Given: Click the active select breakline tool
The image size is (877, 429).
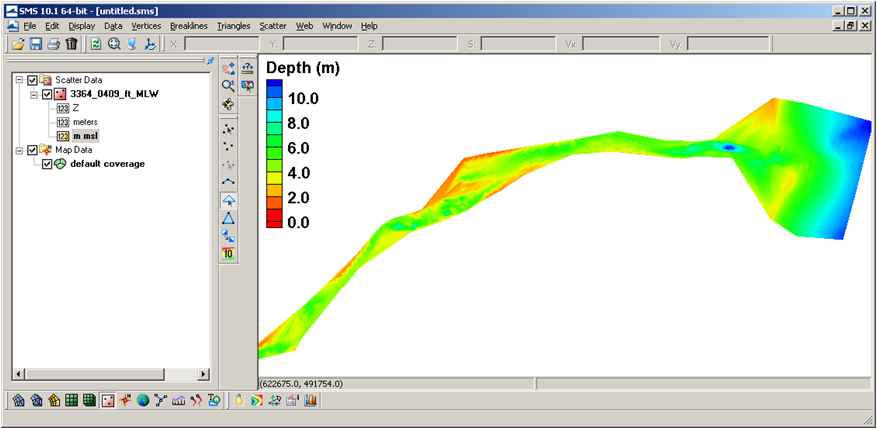Looking at the screenshot, I should 228,200.
